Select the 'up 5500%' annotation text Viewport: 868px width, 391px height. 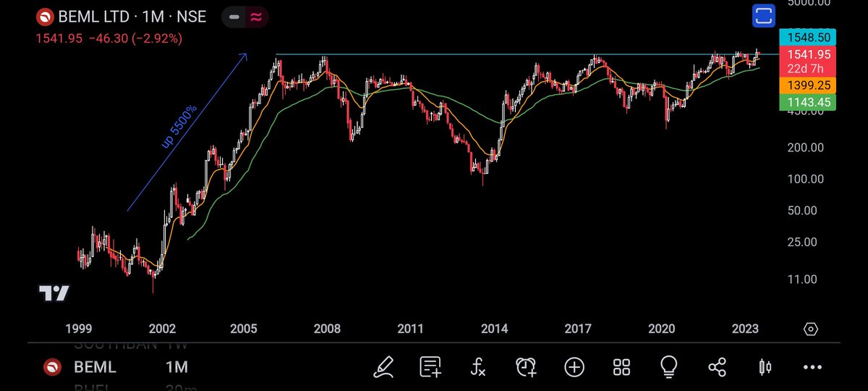(x=179, y=127)
